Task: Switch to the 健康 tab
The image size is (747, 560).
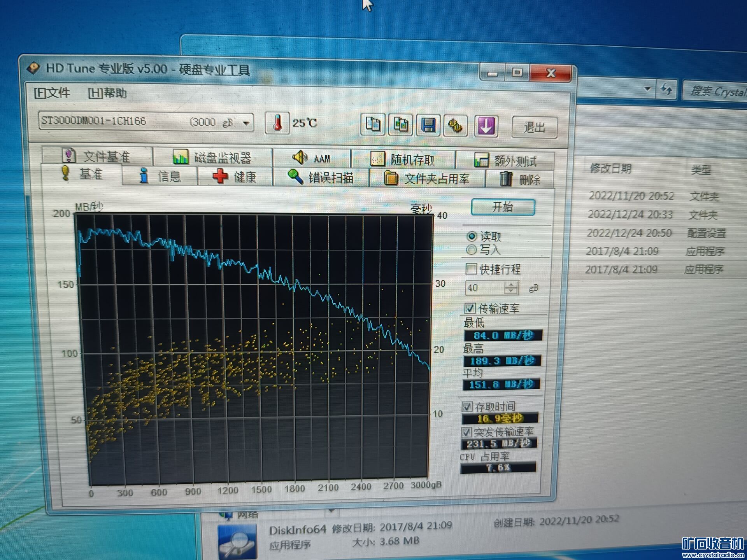Action: pos(235,177)
